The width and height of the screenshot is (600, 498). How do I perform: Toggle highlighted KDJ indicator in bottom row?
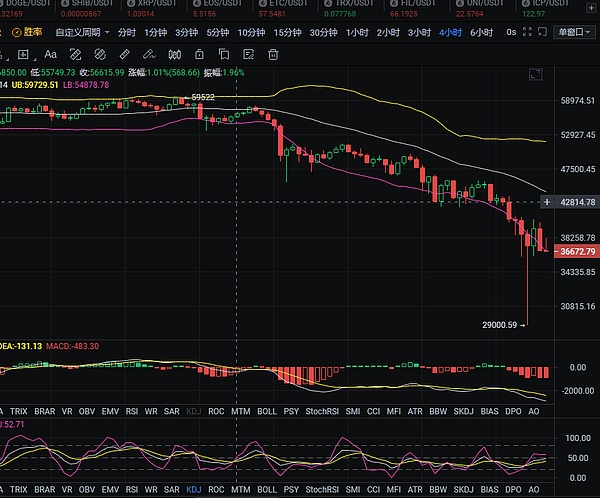click(x=191, y=490)
